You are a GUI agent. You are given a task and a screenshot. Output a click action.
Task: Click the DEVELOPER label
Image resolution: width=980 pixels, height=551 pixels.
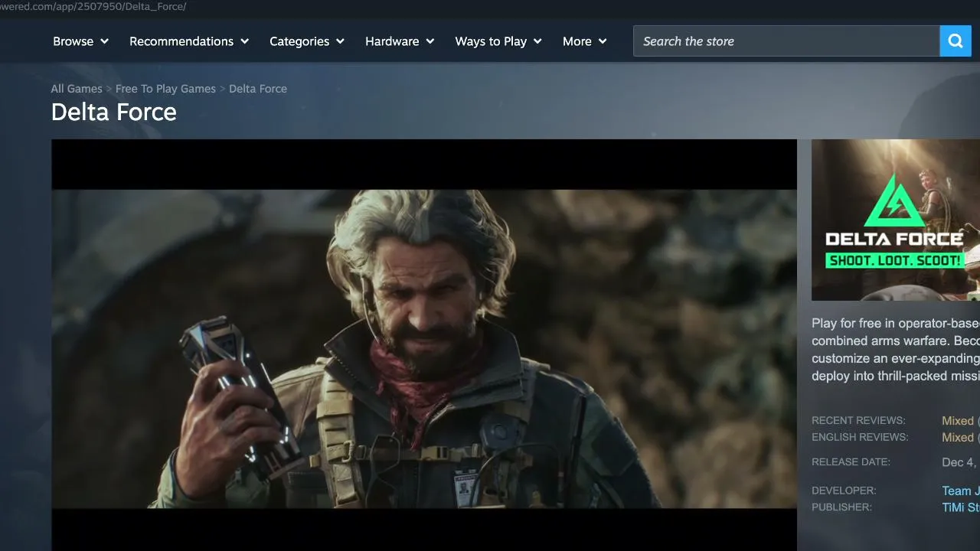(844, 491)
